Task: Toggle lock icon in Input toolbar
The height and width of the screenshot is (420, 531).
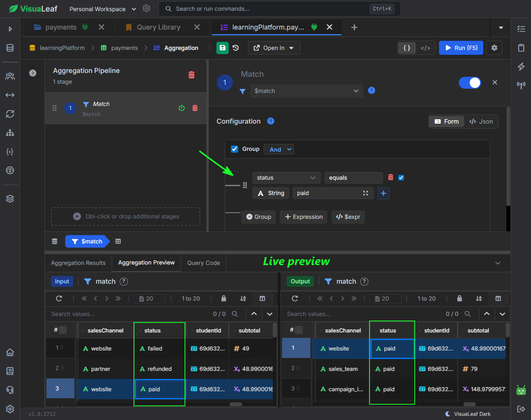Action: [x=224, y=298]
